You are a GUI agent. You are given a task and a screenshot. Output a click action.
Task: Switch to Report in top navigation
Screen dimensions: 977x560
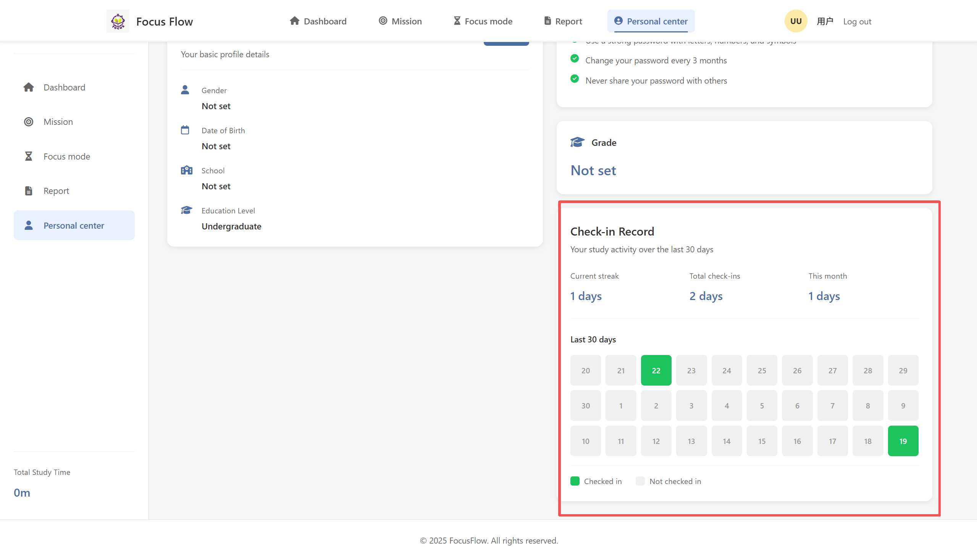563,21
